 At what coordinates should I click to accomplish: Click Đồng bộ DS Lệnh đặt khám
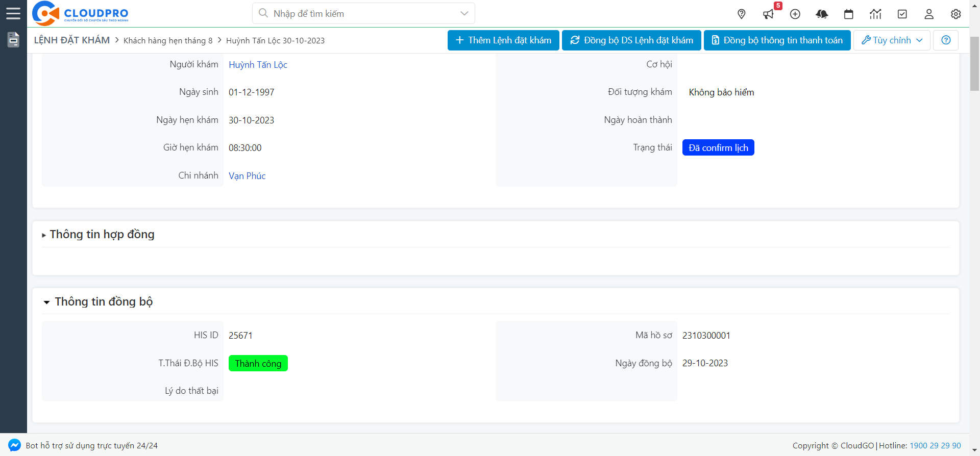[x=631, y=40]
